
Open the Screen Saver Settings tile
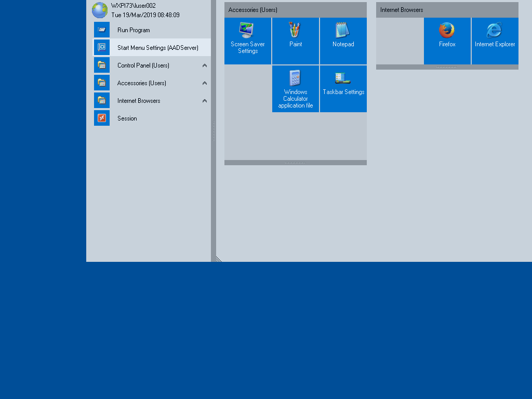pos(248,41)
